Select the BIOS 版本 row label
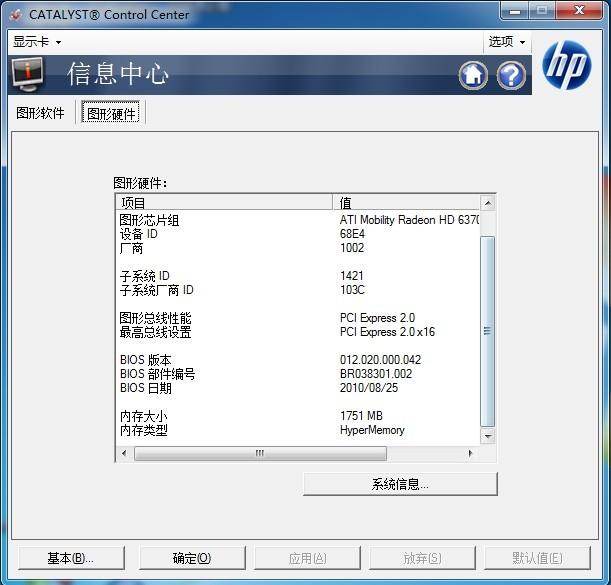Image resolution: width=611 pixels, height=585 pixels. pyautogui.click(x=146, y=360)
